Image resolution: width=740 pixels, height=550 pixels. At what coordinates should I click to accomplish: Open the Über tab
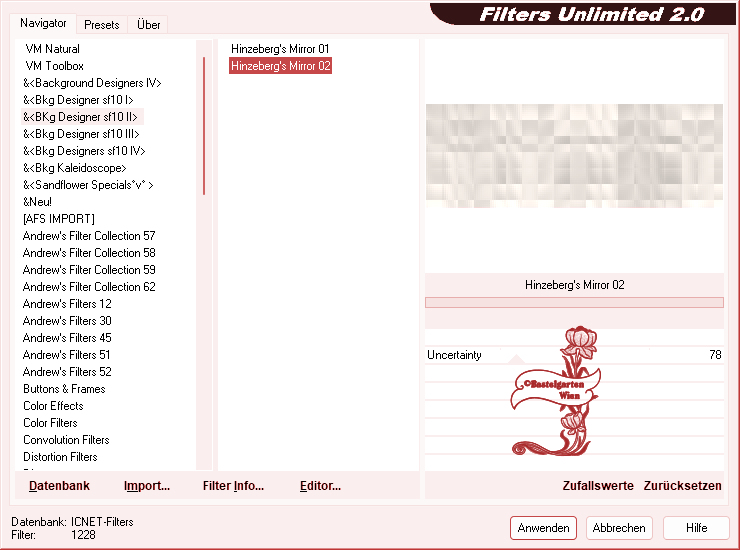point(148,25)
